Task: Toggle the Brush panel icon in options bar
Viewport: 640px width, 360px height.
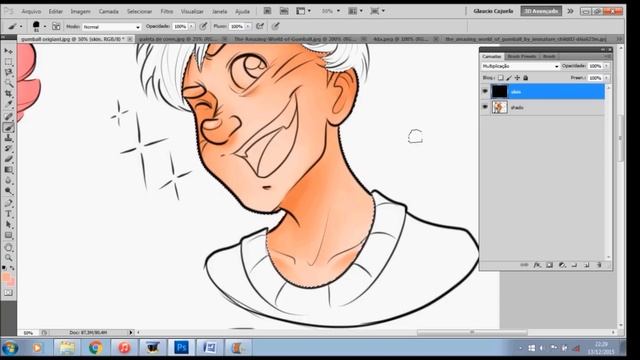Action: 56,27
